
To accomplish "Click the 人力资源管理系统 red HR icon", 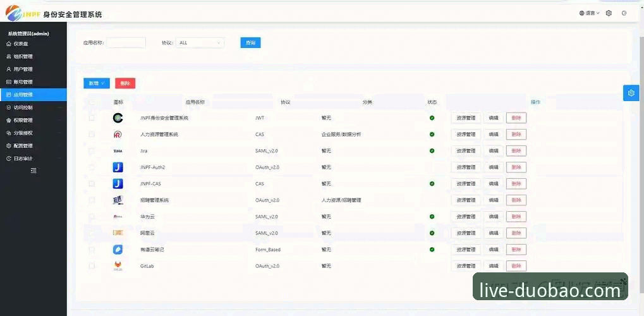I will [x=118, y=135].
